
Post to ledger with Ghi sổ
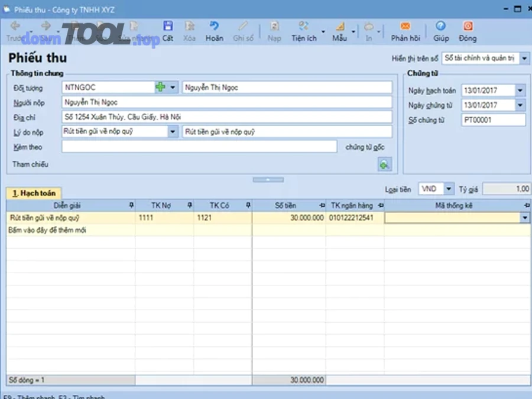pyautogui.click(x=243, y=31)
